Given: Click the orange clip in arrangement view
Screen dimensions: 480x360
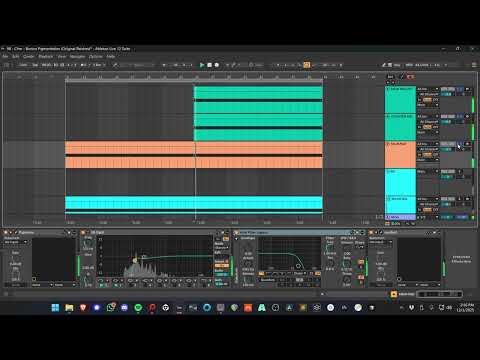Looking at the screenshot, I should pos(194,155).
